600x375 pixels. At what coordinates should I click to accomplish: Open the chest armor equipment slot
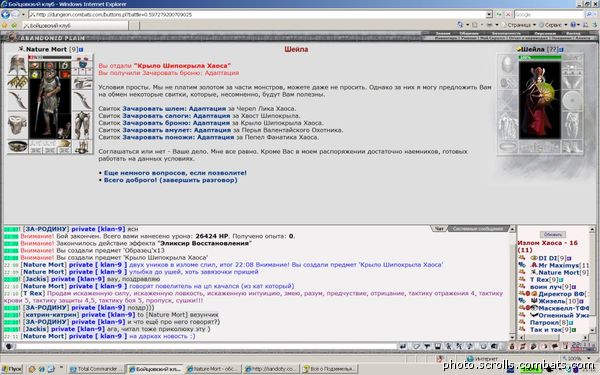click(18, 125)
